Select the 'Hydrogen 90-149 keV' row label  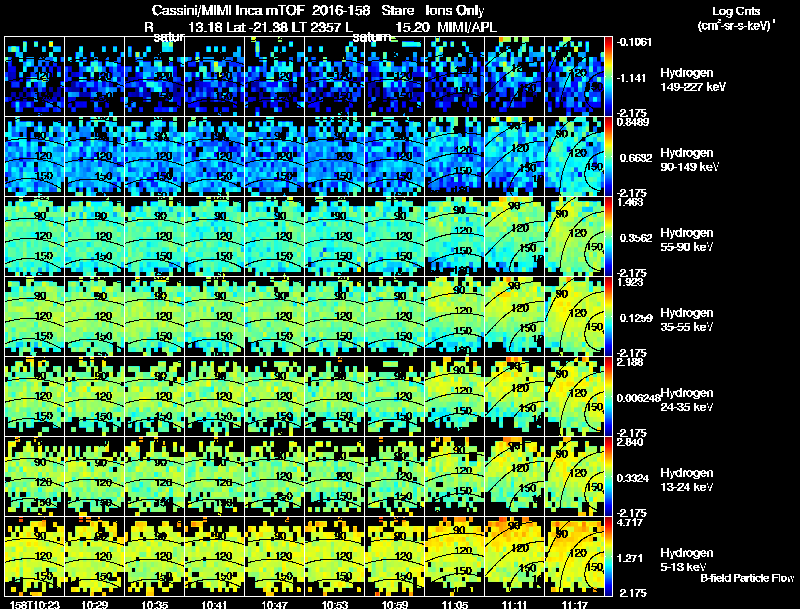click(x=690, y=160)
